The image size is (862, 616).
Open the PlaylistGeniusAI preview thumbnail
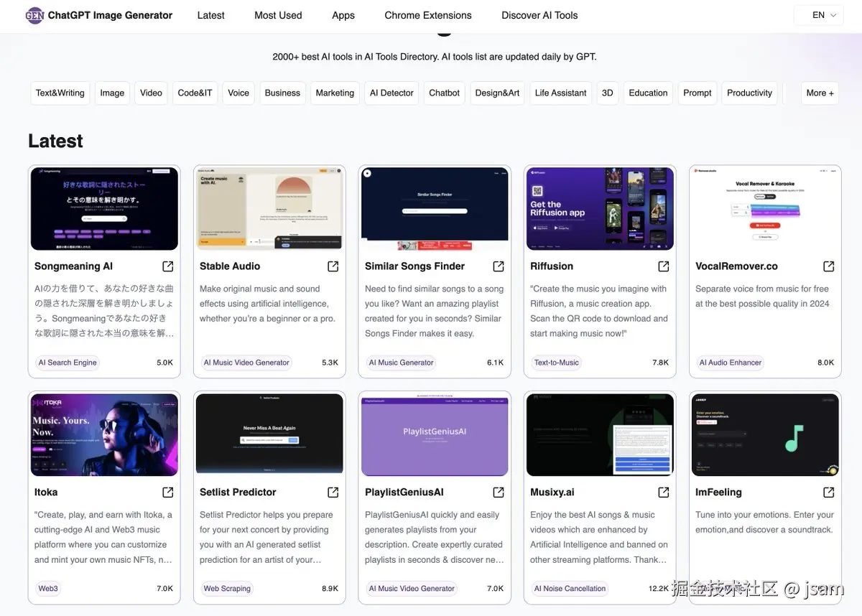click(x=435, y=434)
